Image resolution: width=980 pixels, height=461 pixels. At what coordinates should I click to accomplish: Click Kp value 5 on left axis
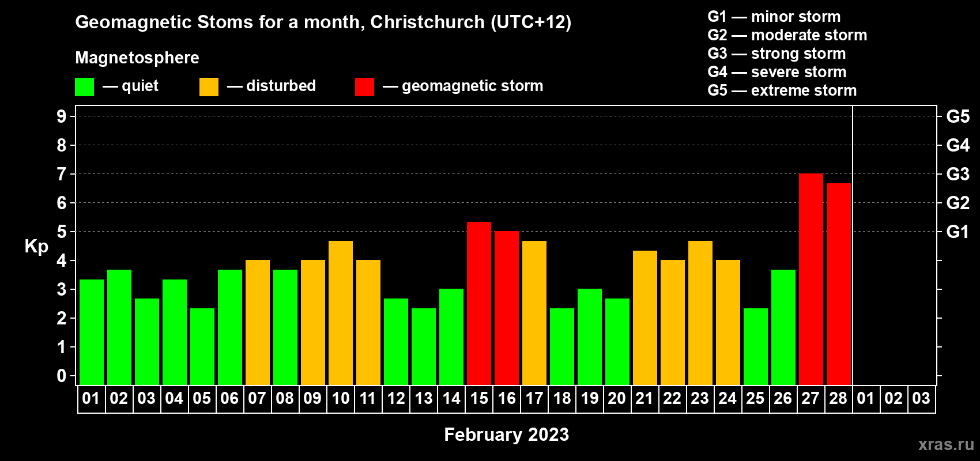tap(62, 232)
